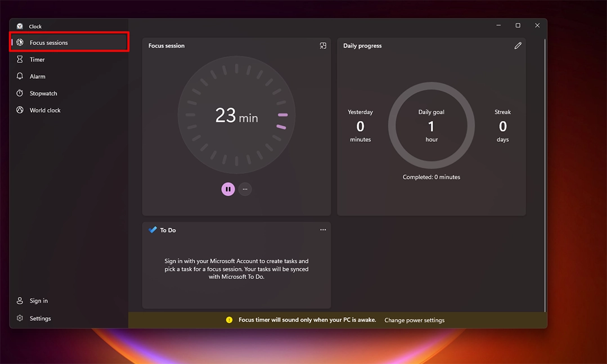The width and height of the screenshot is (607, 364).
Task: Switch to the Timer page
Action: [37, 60]
